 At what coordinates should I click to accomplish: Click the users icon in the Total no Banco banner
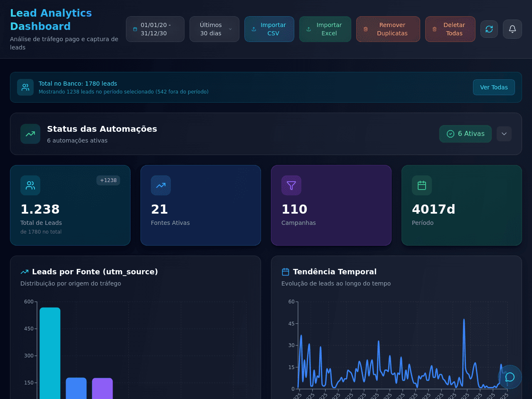click(25, 87)
